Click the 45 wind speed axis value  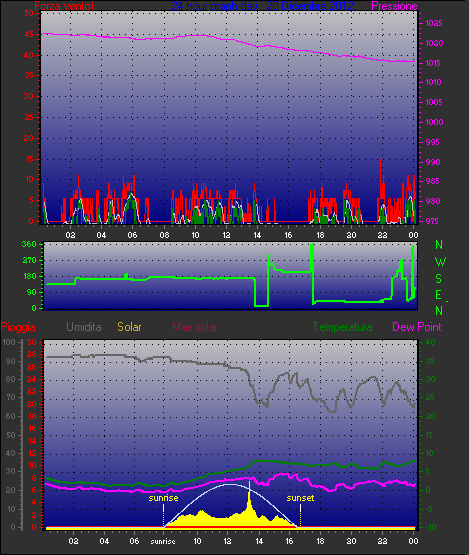pyautogui.click(x=29, y=34)
